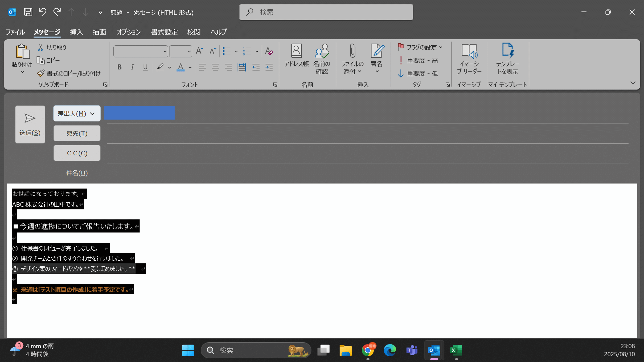Collapse the ribbon with the chevron
The height and width of the screenshot is (362, 644).
point(633,83)
